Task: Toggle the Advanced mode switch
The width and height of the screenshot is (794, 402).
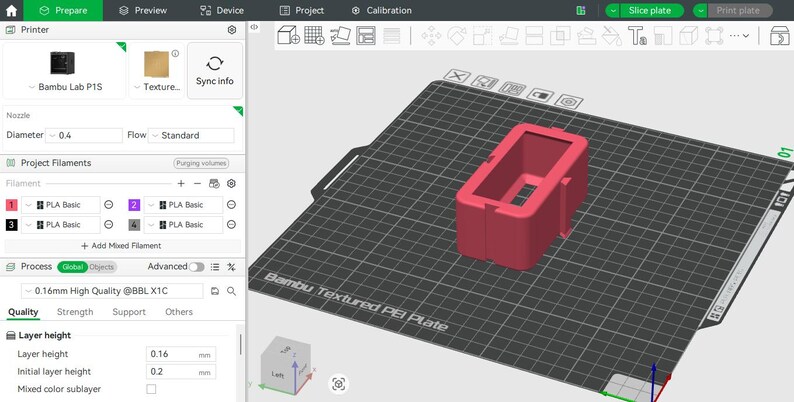Action: click(196, 267)
